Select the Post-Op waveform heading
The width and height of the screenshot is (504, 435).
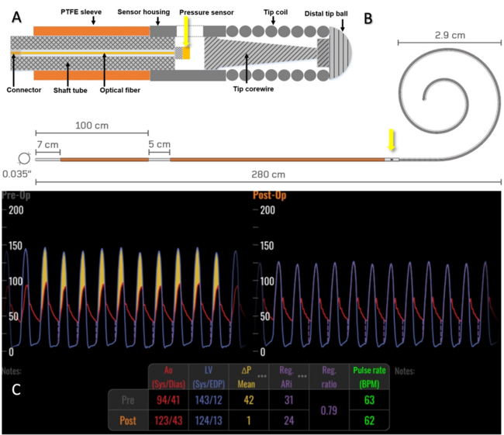tap(268, 196)
